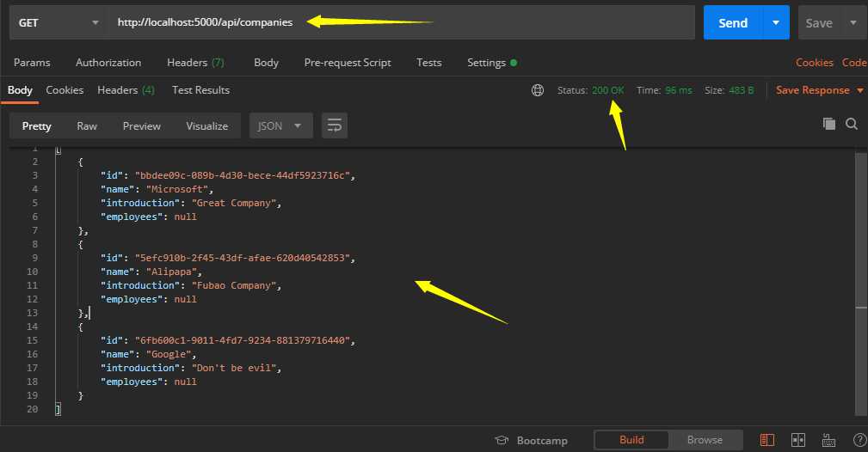Click the copy response icon
This screenshot has height=452, width=868.
click(828, 124)
